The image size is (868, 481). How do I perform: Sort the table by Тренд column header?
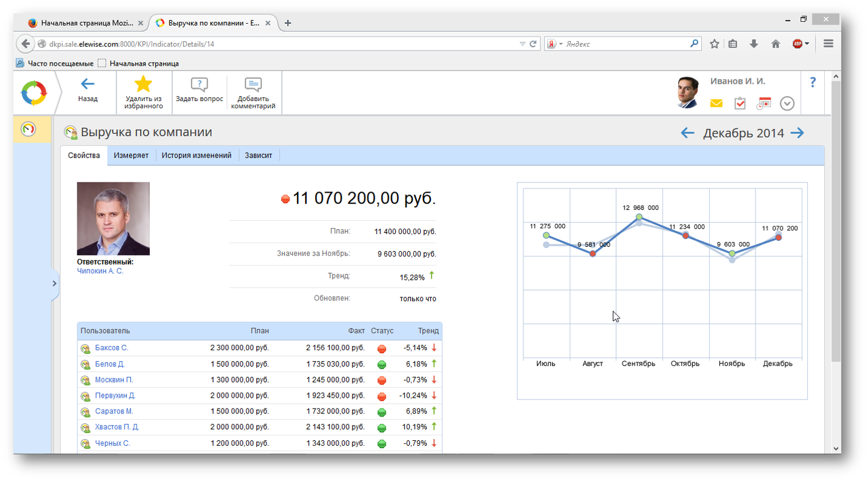coord(429,331)
